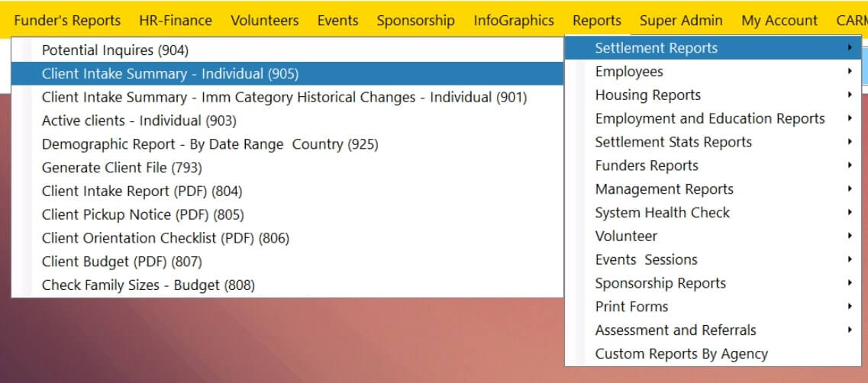Select Client Pickup Notice (PDF) (805)
868x383 pixels.
click(x=143, y=215)
